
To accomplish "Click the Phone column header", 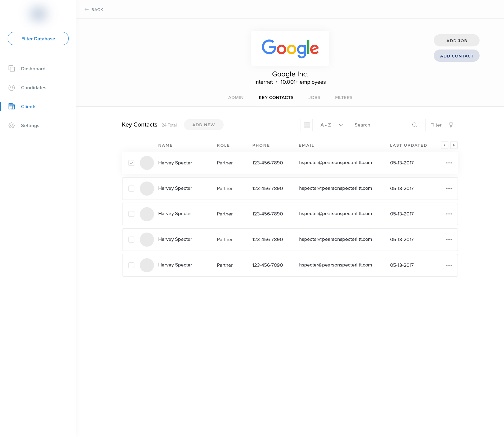I will point(261,145).
